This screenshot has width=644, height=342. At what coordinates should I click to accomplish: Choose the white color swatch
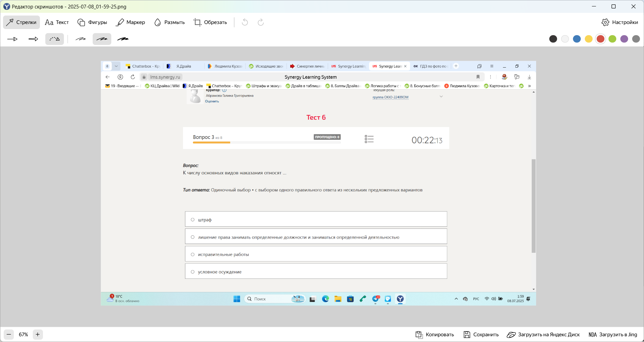(565, 39)
